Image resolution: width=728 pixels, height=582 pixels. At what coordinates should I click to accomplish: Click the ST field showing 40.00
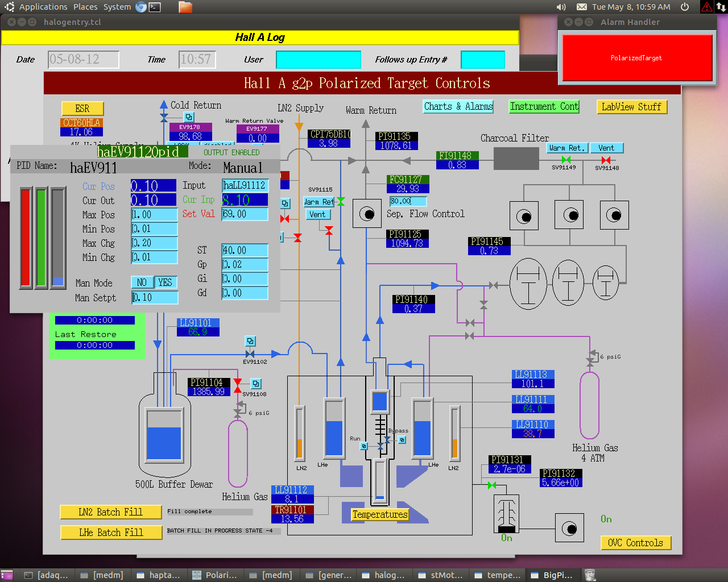pos(245,250)
